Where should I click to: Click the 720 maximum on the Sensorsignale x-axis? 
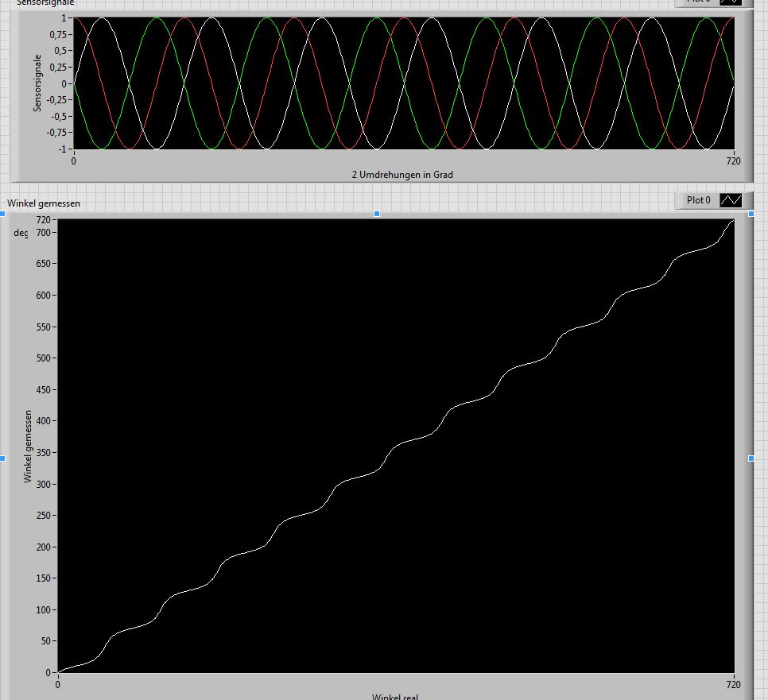(x=733, y=160)
